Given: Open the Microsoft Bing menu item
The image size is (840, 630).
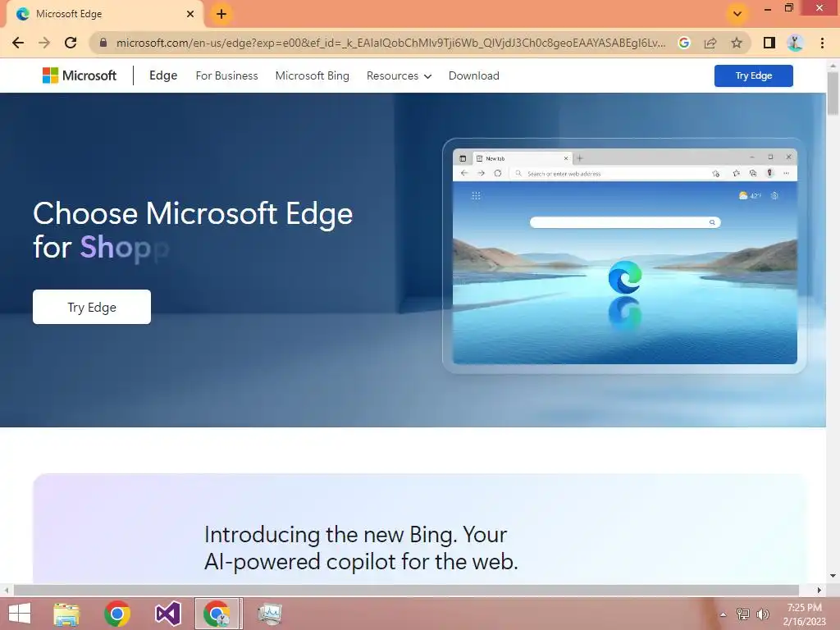Looking at the screenshot, I should point(313,75).
